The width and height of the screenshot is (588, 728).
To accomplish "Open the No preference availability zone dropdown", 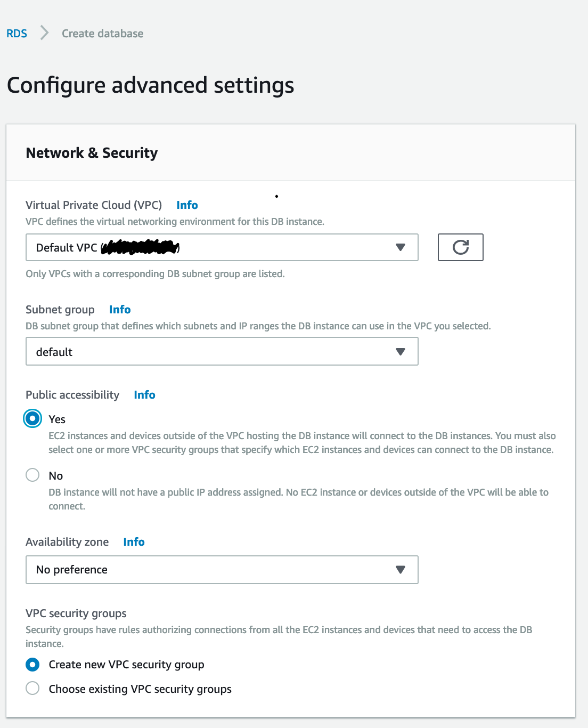I will (222, 570).
